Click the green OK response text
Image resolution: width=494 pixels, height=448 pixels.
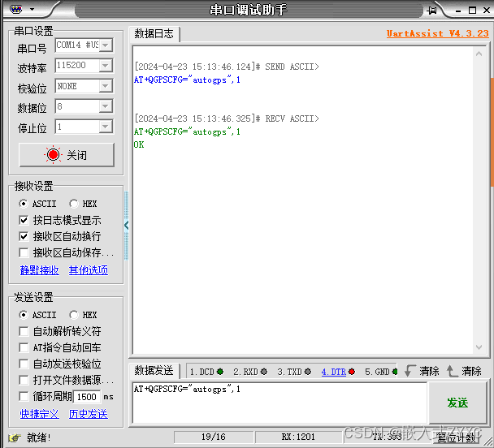coord(139,144)
